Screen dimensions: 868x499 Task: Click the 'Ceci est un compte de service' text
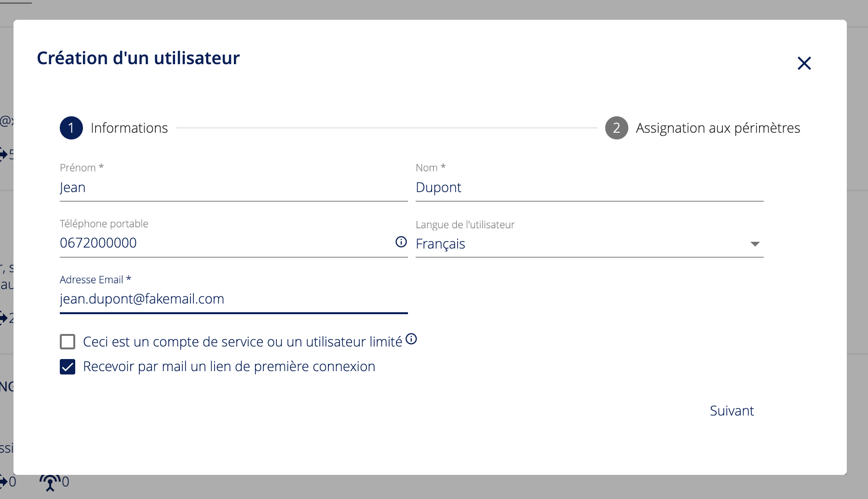click(242, 342)
